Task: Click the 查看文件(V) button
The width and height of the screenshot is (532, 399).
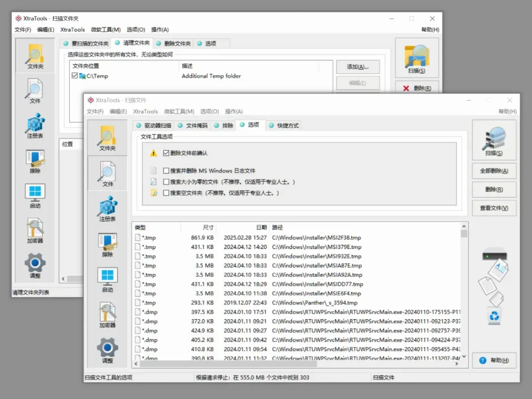Action: tap(494, 208)
